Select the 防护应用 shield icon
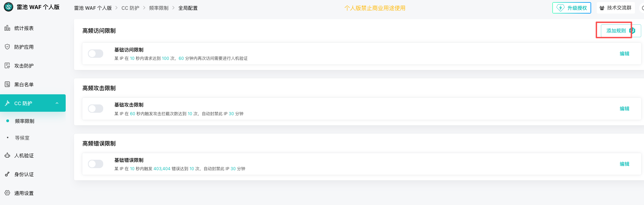This screenshot has height=205, width=644. pyautogui.click(x=7, y=47)
